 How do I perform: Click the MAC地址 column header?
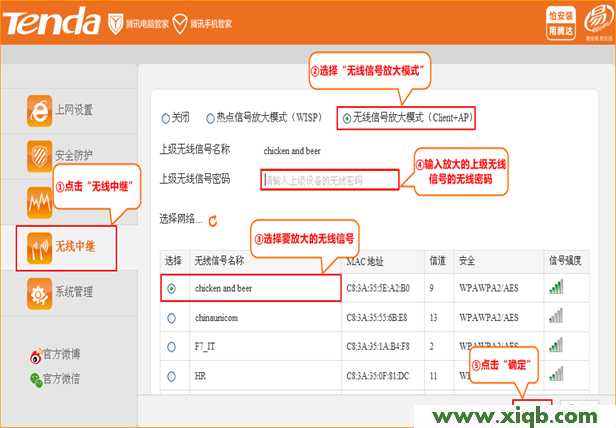click(x=365, y=261)
